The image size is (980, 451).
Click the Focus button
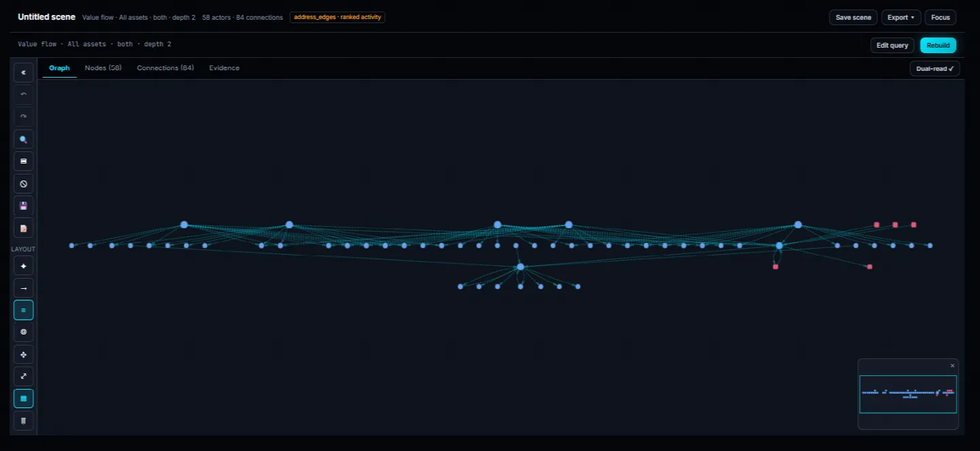point(941,18)
